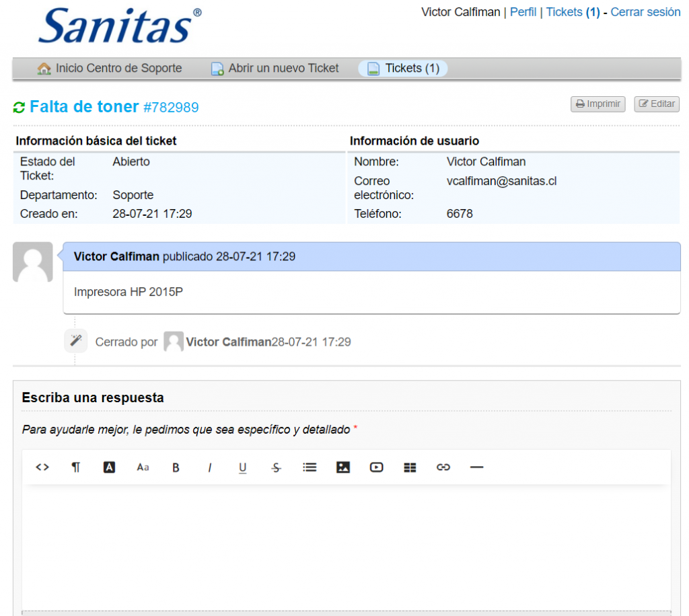Open the font size option

tap(143, 467)
